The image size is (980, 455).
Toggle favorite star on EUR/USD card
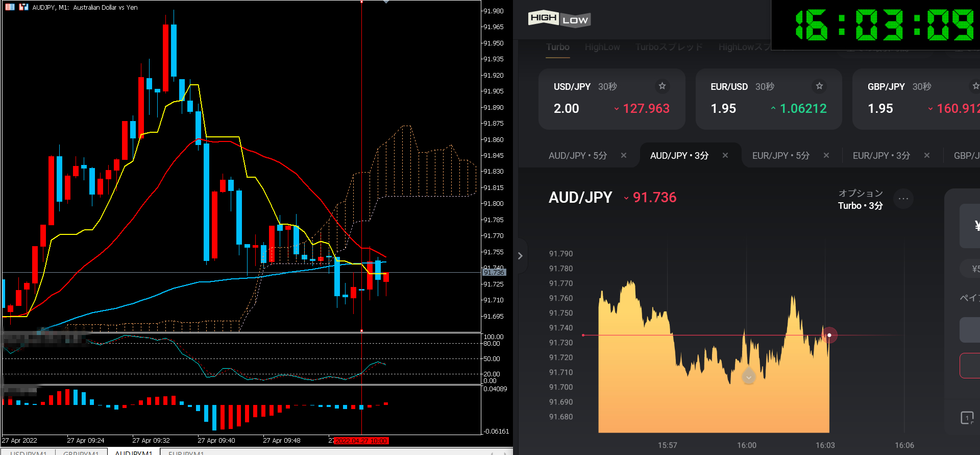[x=819, y=86]
